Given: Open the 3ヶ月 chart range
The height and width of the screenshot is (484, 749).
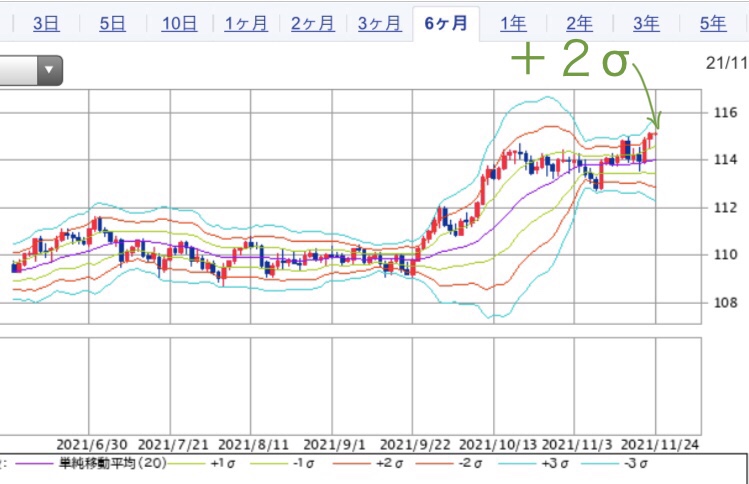Looking at the screenshot, I should [380, 24].
